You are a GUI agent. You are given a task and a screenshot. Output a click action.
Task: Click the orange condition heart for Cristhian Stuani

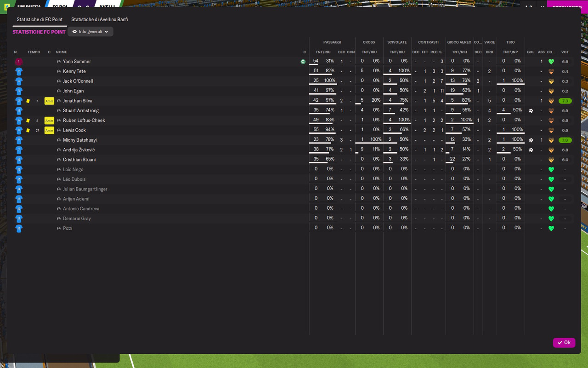(x=551, y=160)
